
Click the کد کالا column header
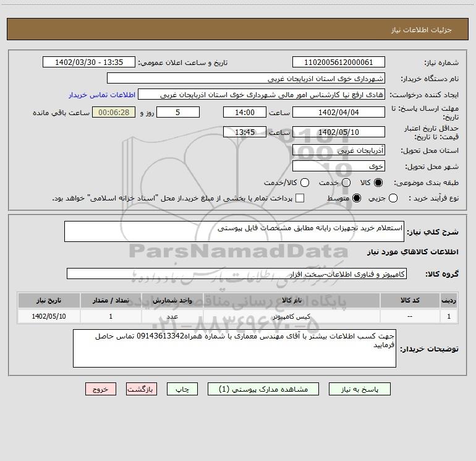pyautogui.click(x=410, y=300)
